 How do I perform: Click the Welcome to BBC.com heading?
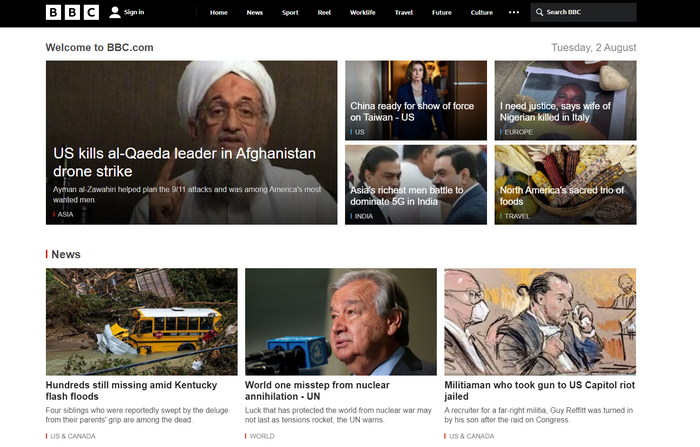click(x=100, y=47)
